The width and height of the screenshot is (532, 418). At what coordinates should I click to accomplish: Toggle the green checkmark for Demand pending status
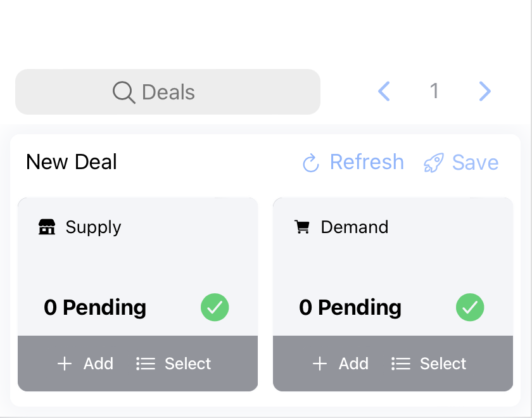tap(470, 307)
